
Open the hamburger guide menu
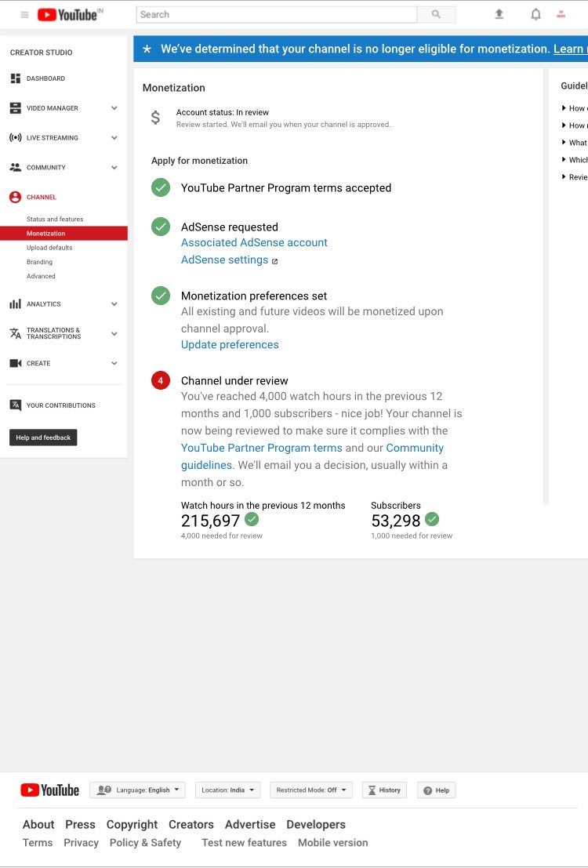coord(24,14)
